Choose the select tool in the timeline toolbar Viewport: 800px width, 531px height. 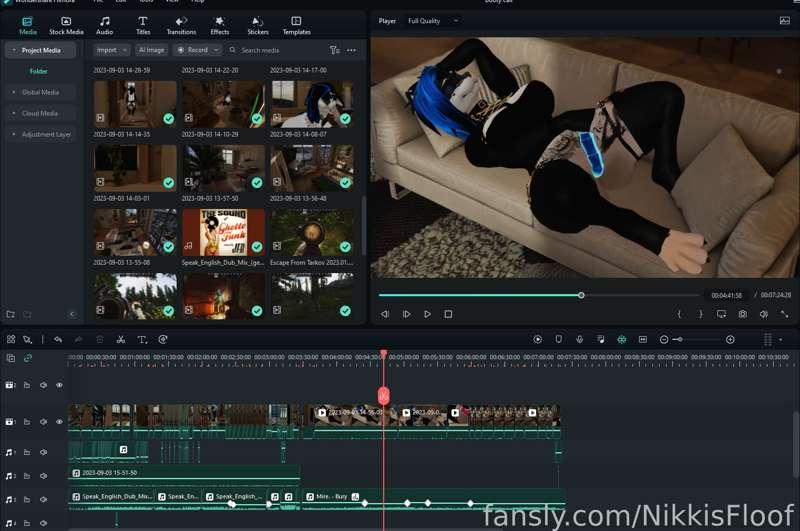click(x=27, y=339)
